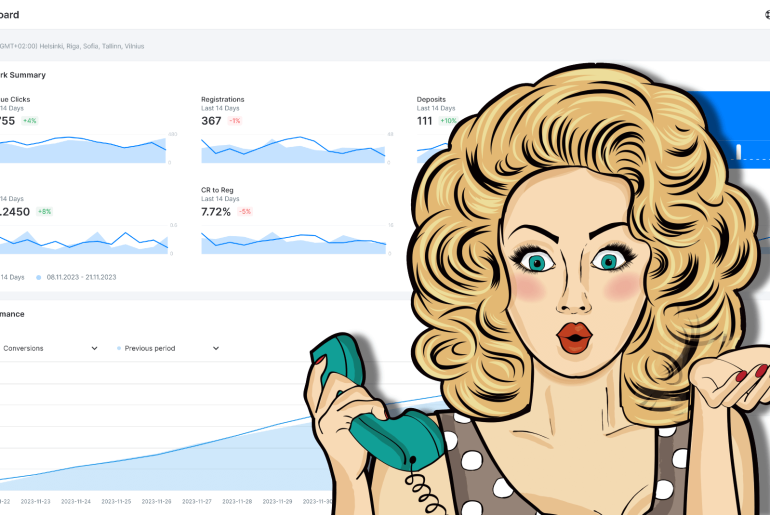Click the Registrations sparkline chart
Viewport: 770px width, 515px height.
pyautogui.click(x=293, y=149)
